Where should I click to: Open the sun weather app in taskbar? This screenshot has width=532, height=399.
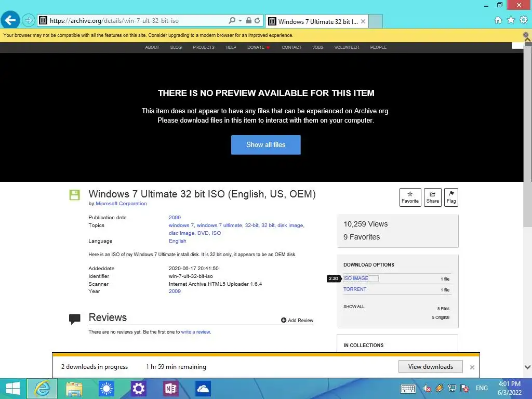click(106, 389)
